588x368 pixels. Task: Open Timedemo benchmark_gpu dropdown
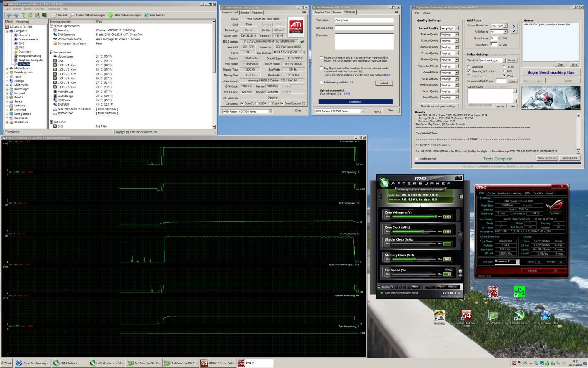(x=503, y=60)
